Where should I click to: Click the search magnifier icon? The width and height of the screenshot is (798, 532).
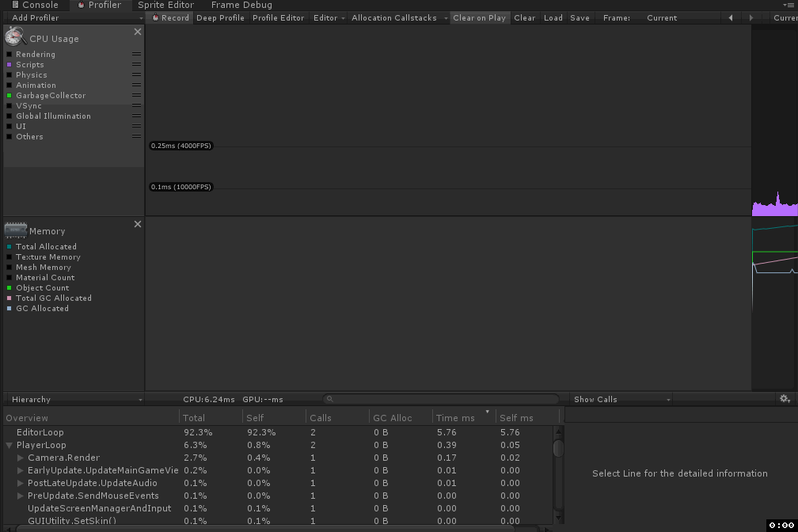coord(330,399)
